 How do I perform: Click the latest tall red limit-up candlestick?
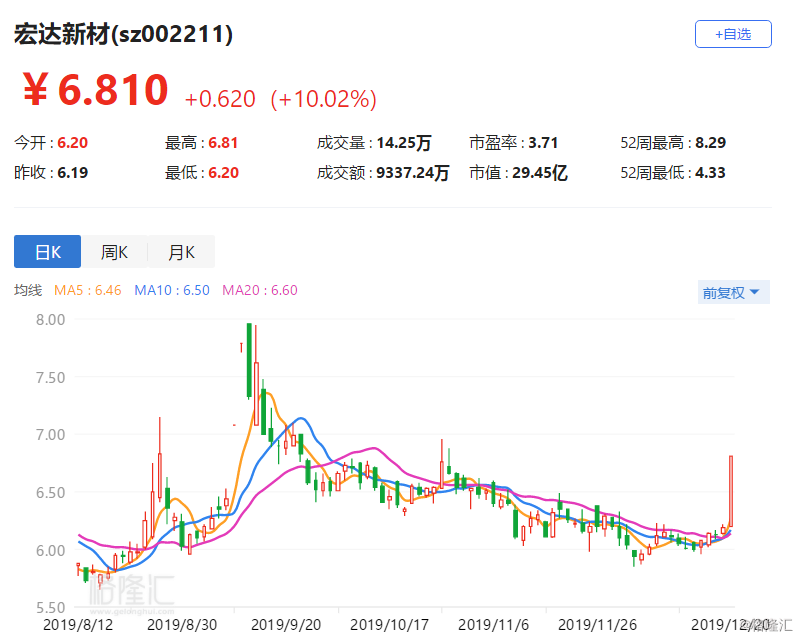(x=731, y=491)
